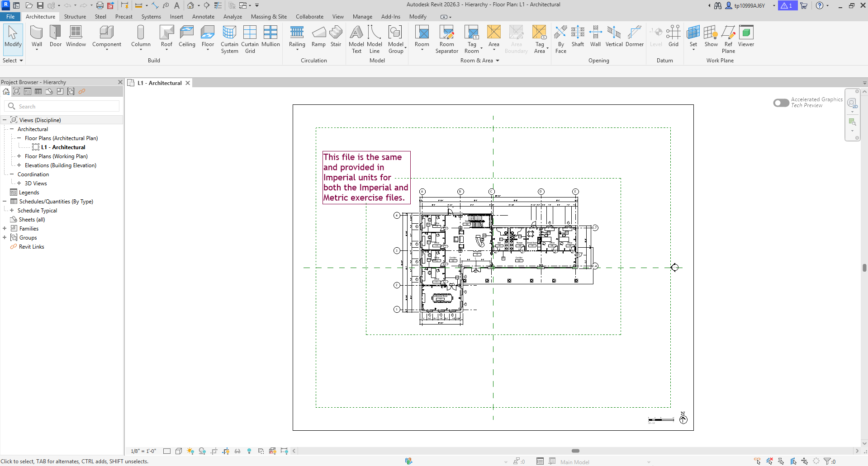Open the Room & Area panel dropdown
Viewport: 868px width, 466px height.
click(x=479, y=61)
